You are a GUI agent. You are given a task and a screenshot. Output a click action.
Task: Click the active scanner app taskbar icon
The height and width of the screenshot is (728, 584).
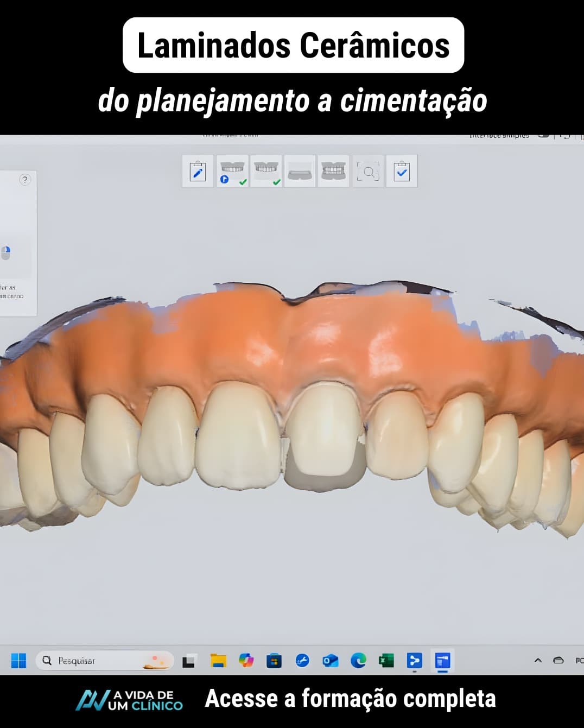443,661
